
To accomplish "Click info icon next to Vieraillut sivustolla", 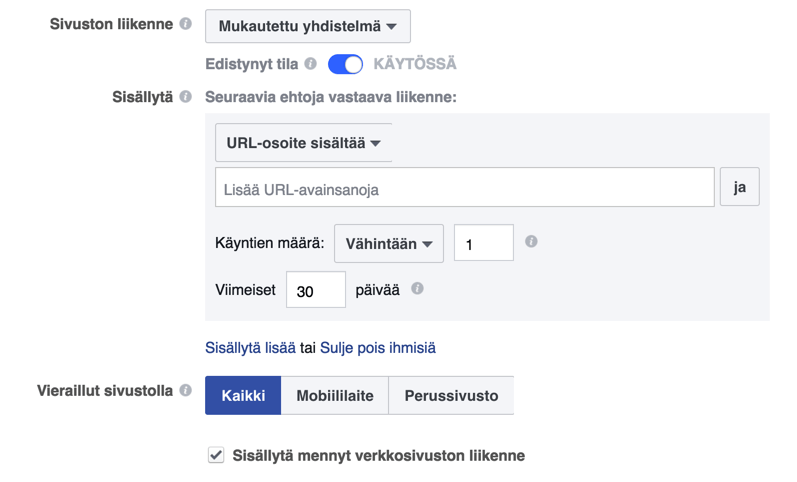I will (186, 390).
